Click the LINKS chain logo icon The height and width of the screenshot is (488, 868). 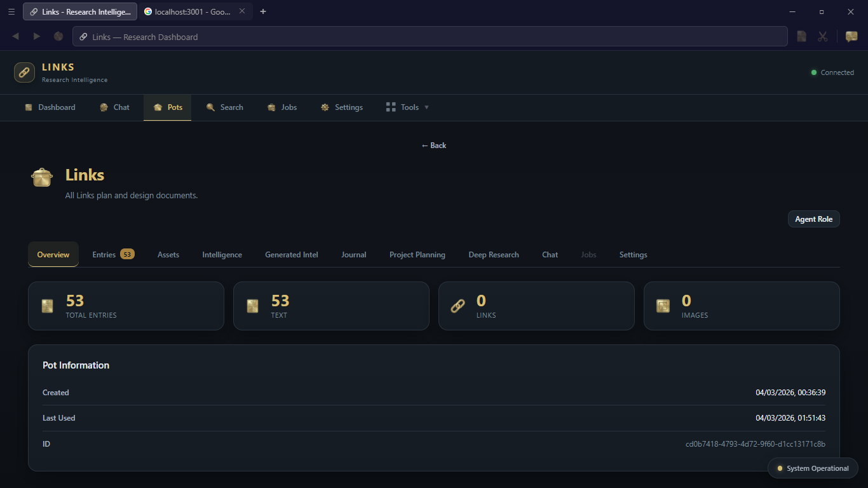24,72
